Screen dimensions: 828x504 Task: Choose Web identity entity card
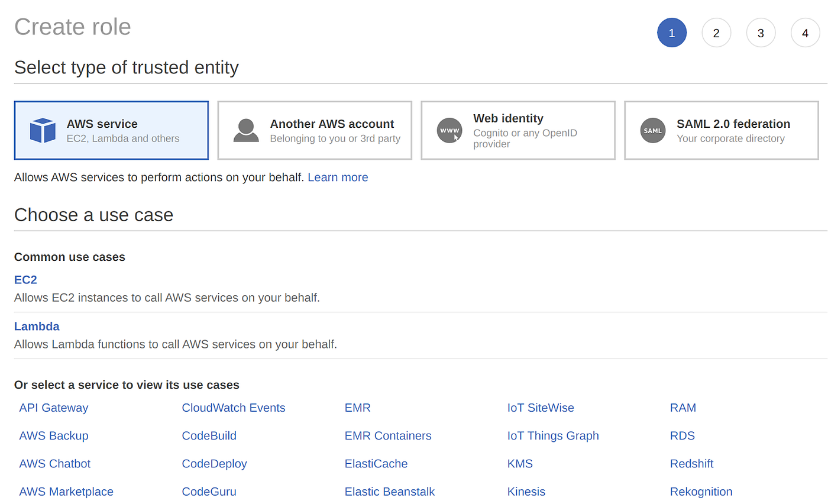click(518, 130)
